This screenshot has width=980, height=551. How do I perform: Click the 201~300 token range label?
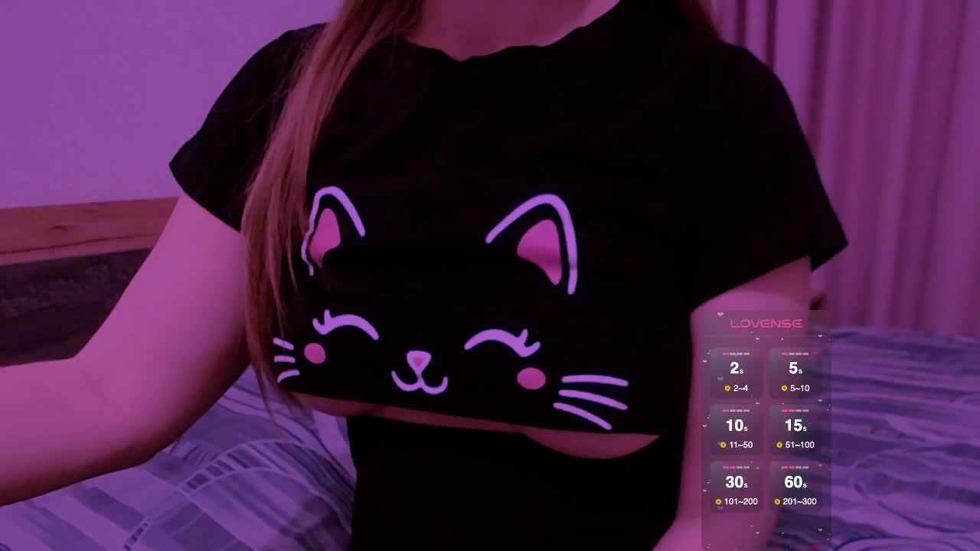pos(799,501)
